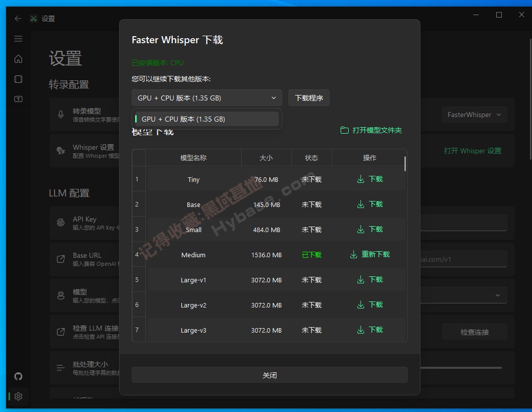Click the robot icon beside 模型
Viewport: 532px width, 412px height.
point(61,295)
